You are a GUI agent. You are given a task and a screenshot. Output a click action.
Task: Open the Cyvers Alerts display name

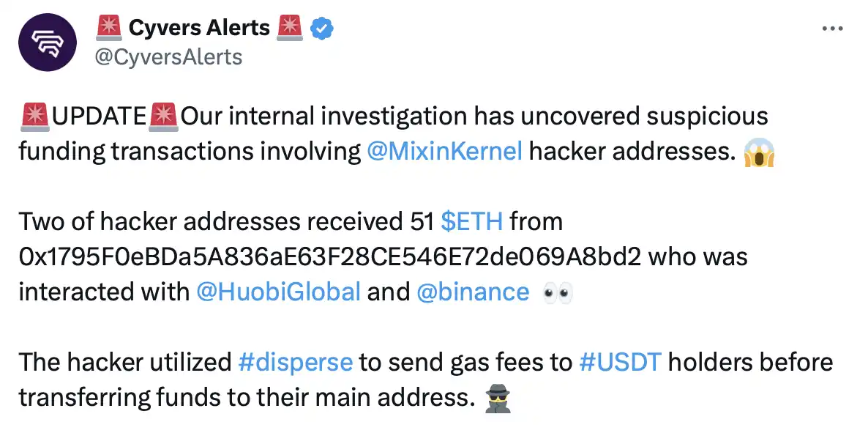[x=199, y=29]
